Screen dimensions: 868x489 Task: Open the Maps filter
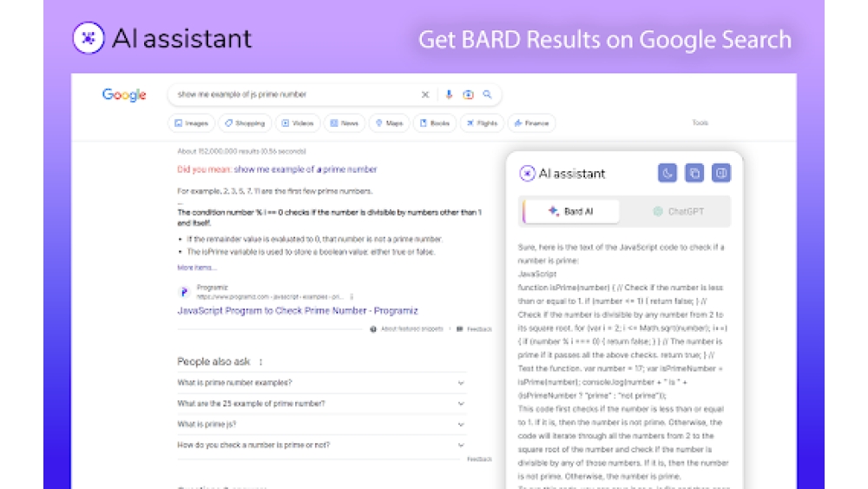click(x=389, y=123)
